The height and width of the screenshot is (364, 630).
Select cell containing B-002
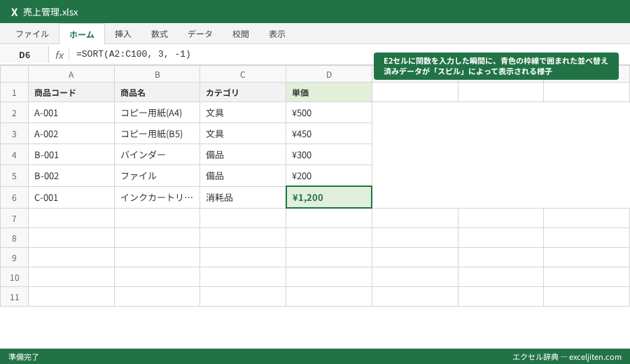(71, 176)
